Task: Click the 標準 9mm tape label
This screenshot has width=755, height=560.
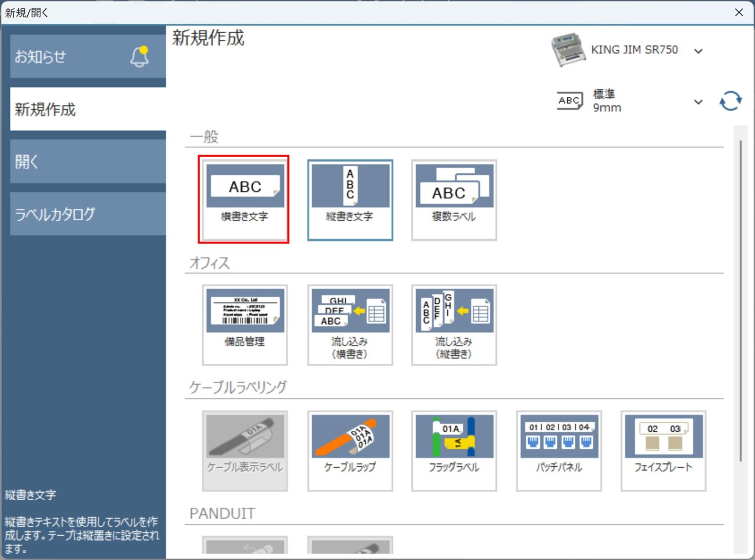Action: click(x=607, y=101)
